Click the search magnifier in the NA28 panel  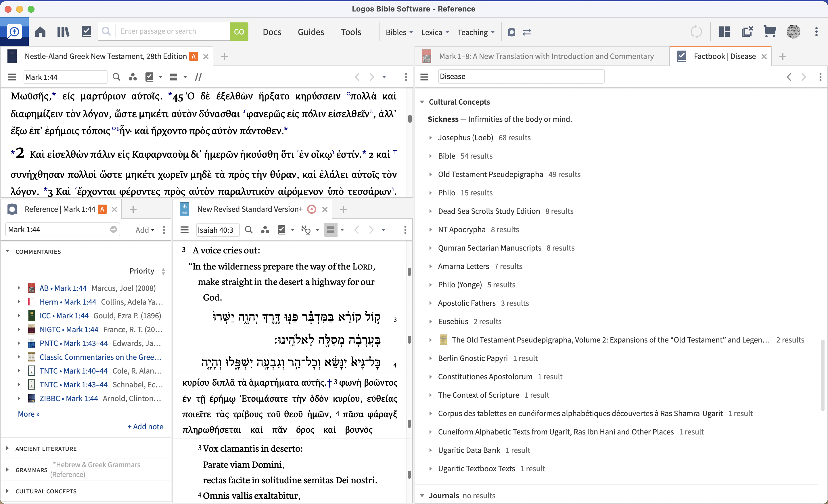click(116, 77)
